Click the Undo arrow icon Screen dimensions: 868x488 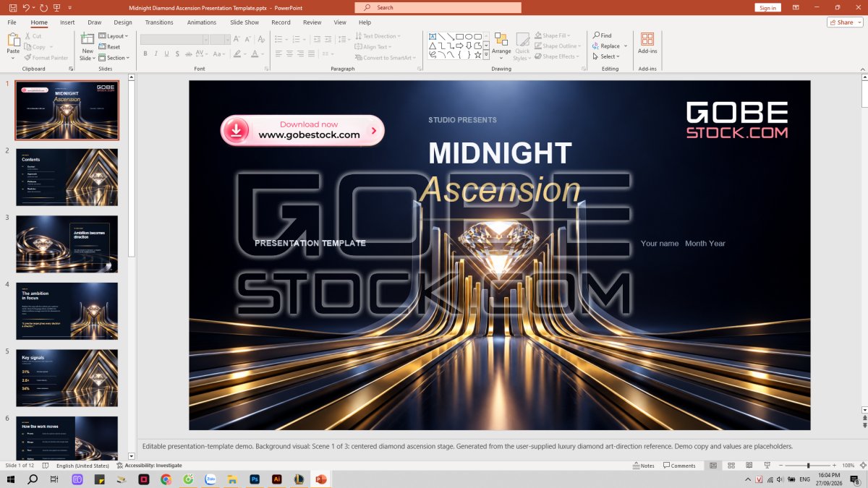click(26, 7)
